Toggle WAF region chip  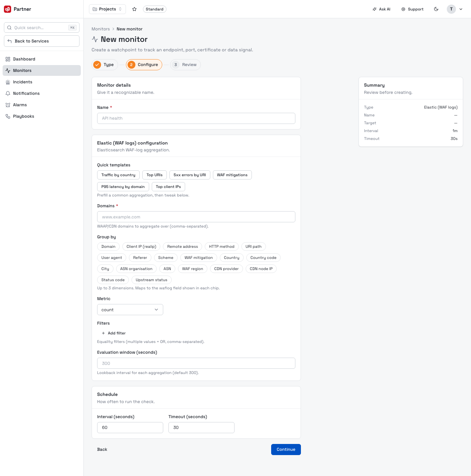193,269
